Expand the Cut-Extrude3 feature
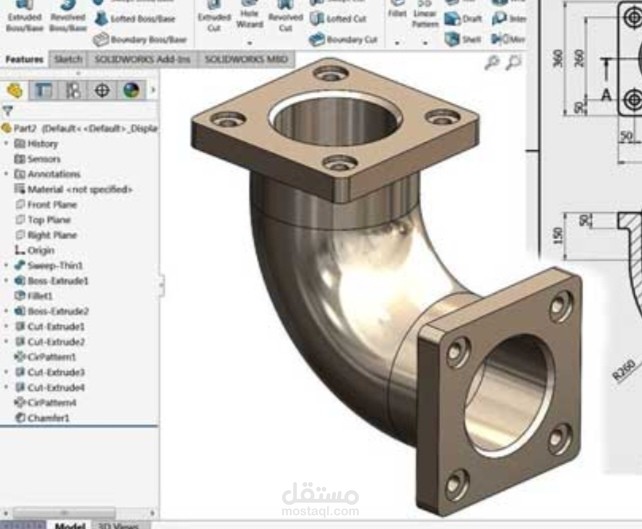Screen dimensions: 642x529 (6, 372)
